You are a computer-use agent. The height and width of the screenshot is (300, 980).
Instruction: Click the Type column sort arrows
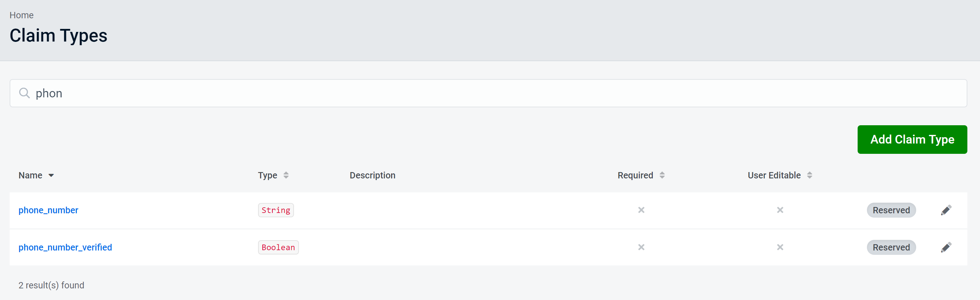pyautogui.click(x=286, y=175)
